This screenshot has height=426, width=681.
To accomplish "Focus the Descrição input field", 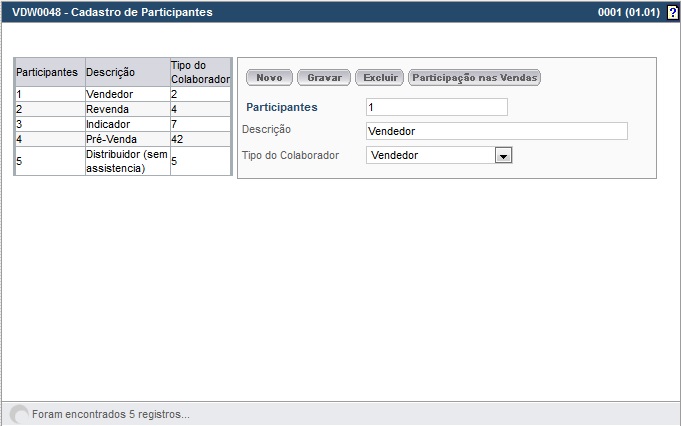I will tap(497, 131).
